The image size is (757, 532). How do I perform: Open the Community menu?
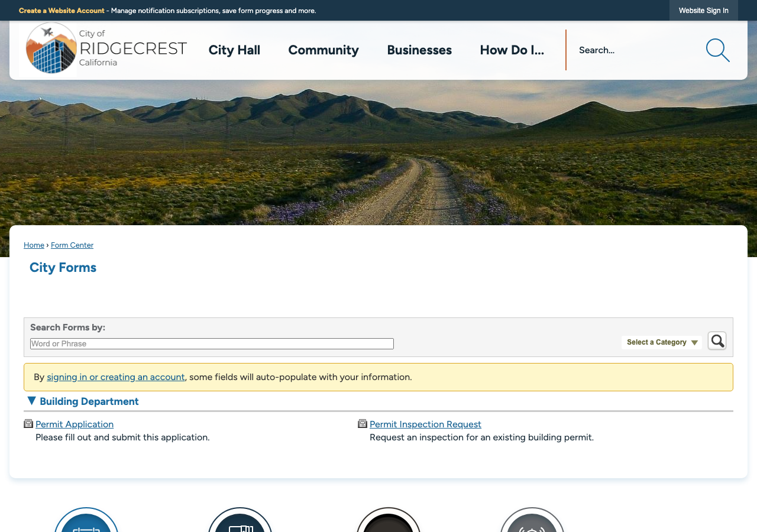click(323, 50)
